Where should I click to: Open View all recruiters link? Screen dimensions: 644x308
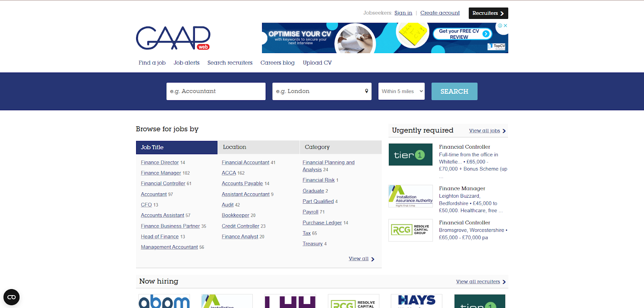coord(478,282)
